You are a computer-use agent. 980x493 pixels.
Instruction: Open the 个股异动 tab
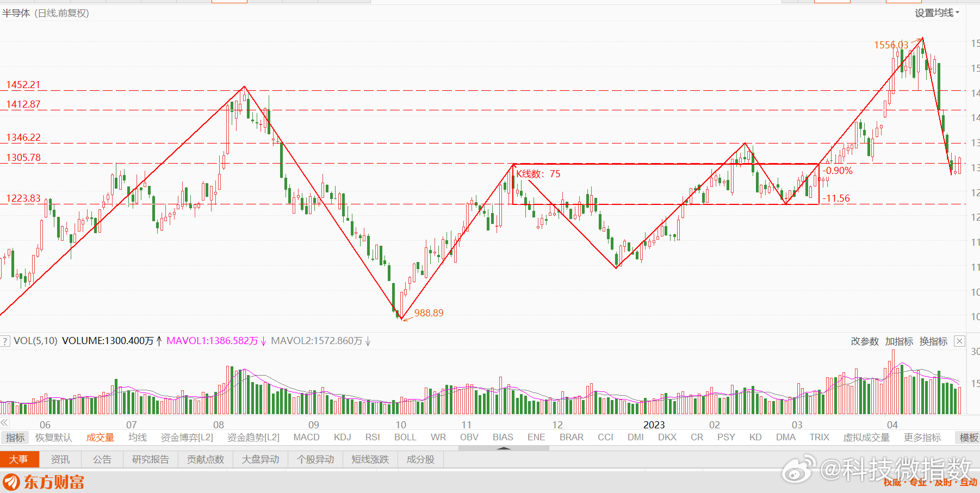[315, 459]
